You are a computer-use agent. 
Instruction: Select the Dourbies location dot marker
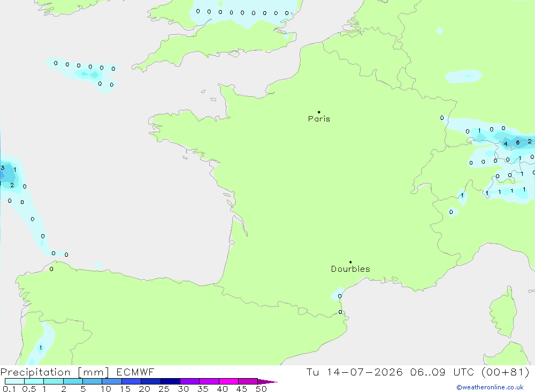click(x=350, y=262)
